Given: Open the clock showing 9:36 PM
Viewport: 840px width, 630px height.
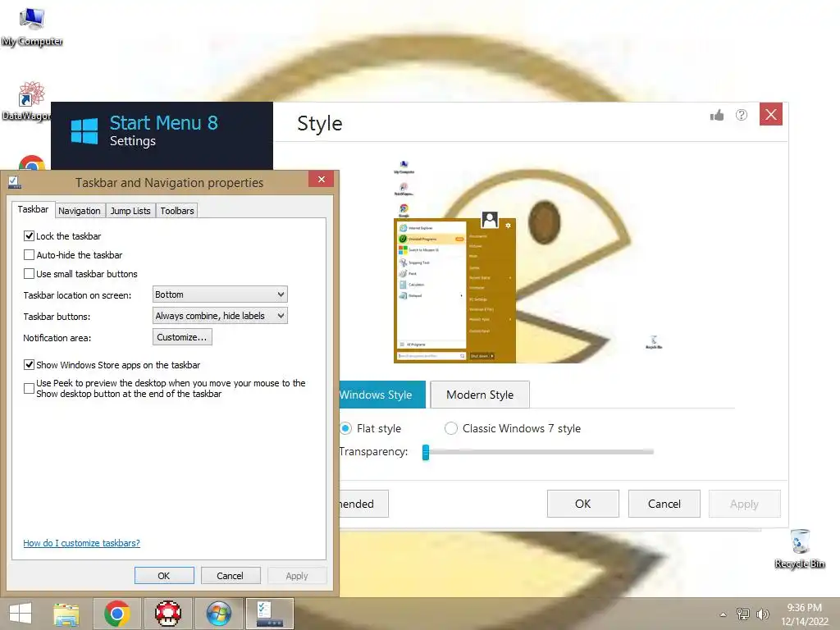Looking at the screenshot, I should (x=805, y=614).
